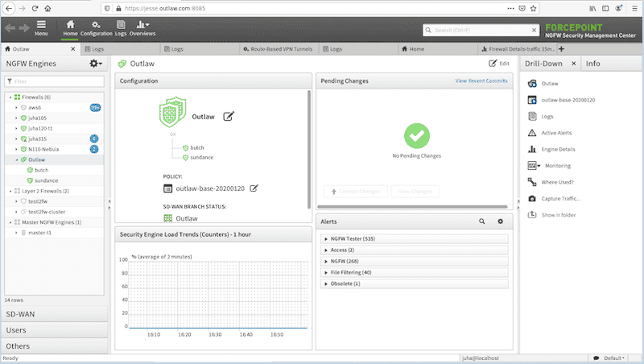Collapse Layer 2 Firewalls (2) group
The width and height of the screenshot is (644, 364).
(10, 191)
